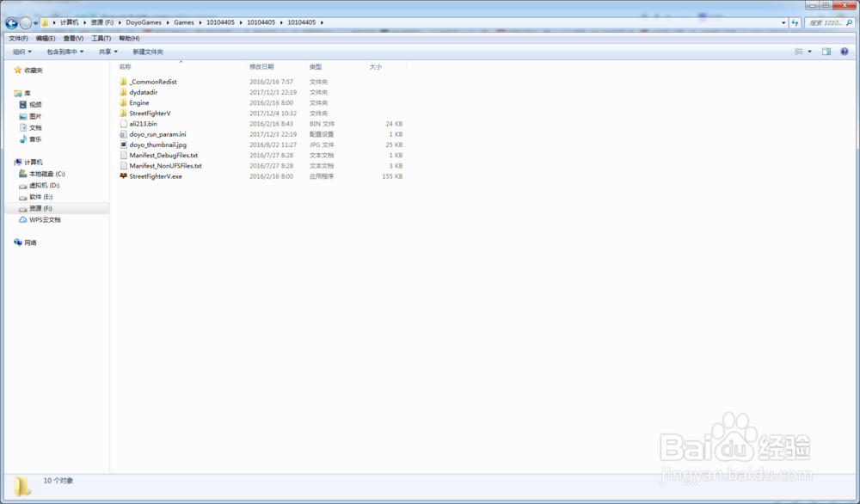Screen dimensions: 860x504
Task: Click the folder icon in address bar
Action: coord(45,22)
